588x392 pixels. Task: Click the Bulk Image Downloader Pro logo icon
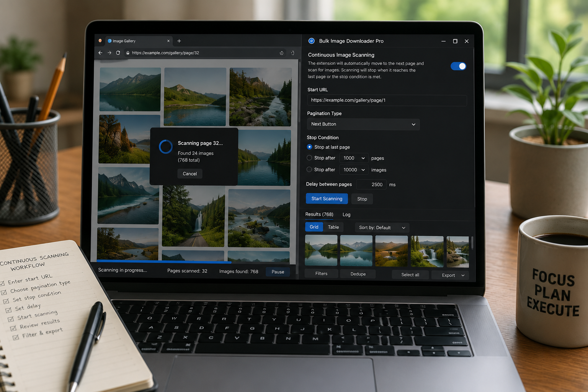click(312, 41)
